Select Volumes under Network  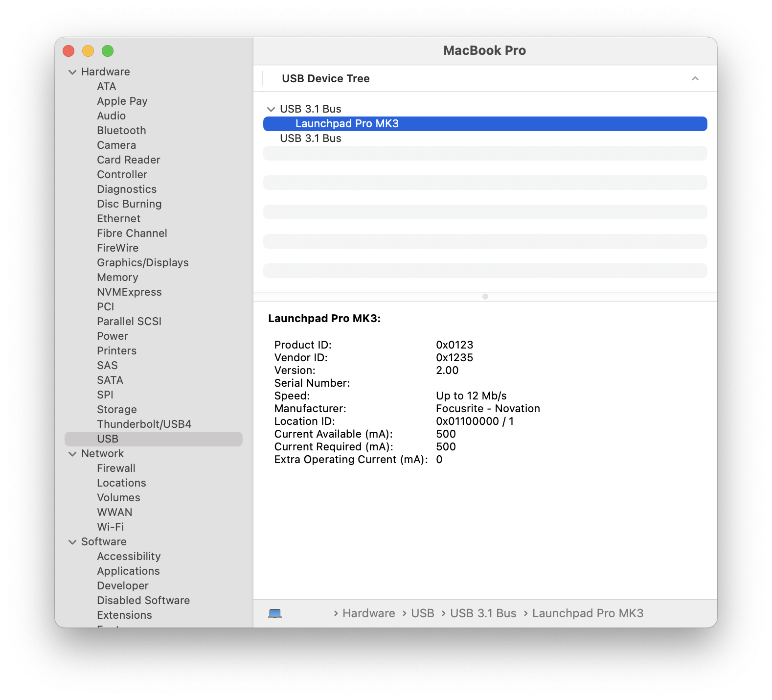[x=118, y=498]
